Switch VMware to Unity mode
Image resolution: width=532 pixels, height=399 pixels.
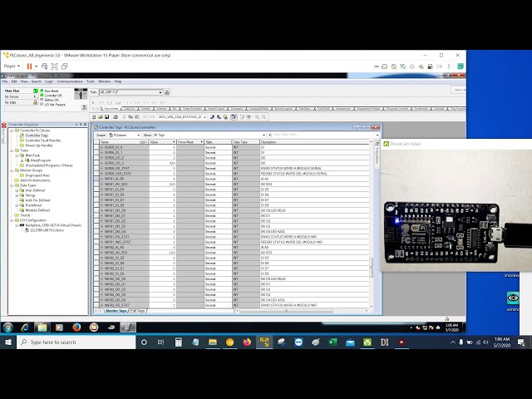point(65,66)
